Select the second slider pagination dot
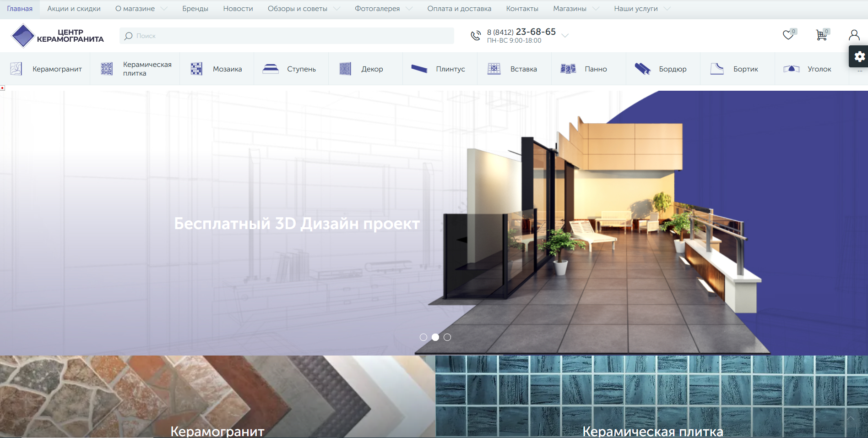Image resolution: width=868 pixels, height=438 pixels. (435, 337)
